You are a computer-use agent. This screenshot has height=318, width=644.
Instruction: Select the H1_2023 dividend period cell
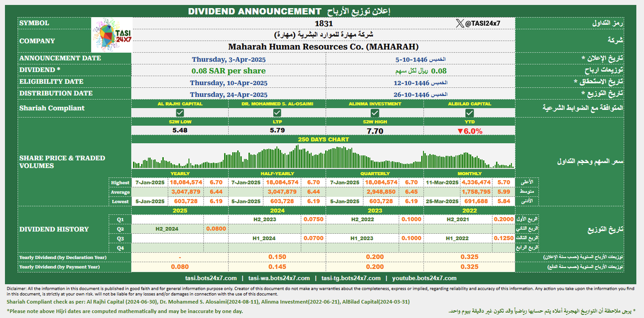pos(363,238)
